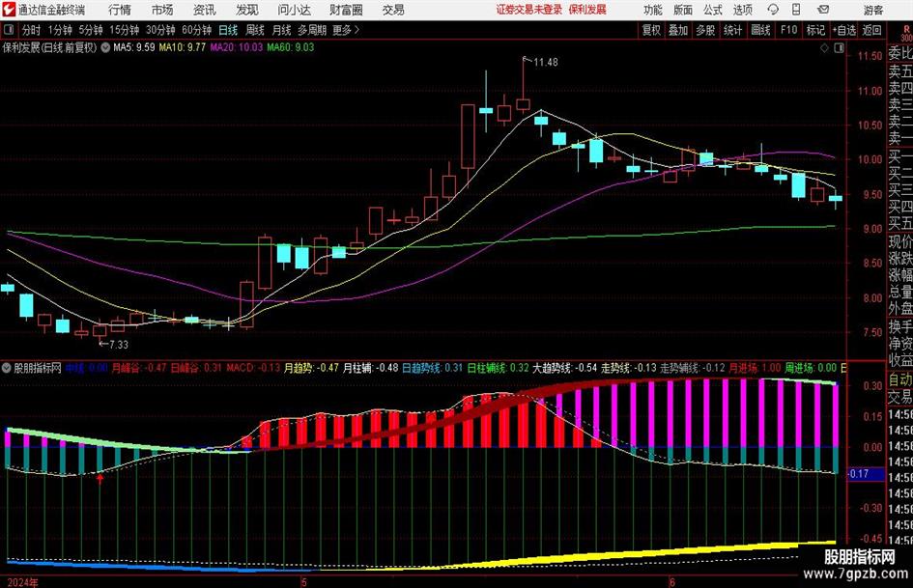
Task: Click the MA60: 9.03 label
Action: pos(291,47)
